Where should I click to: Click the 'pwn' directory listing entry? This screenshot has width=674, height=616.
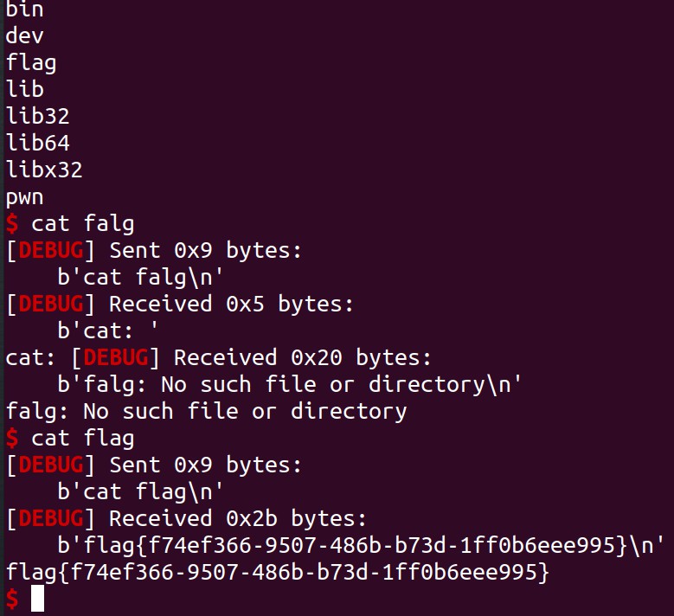coord(24,197)
